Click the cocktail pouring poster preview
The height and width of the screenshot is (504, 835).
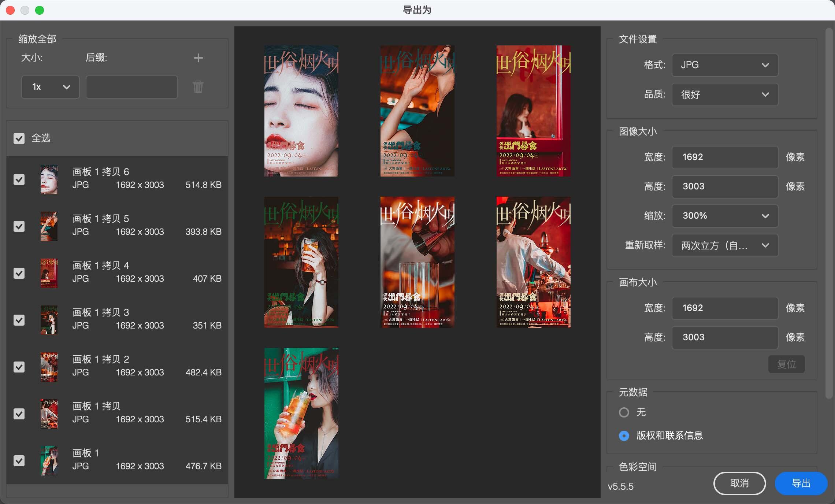[x=417, y=262]
